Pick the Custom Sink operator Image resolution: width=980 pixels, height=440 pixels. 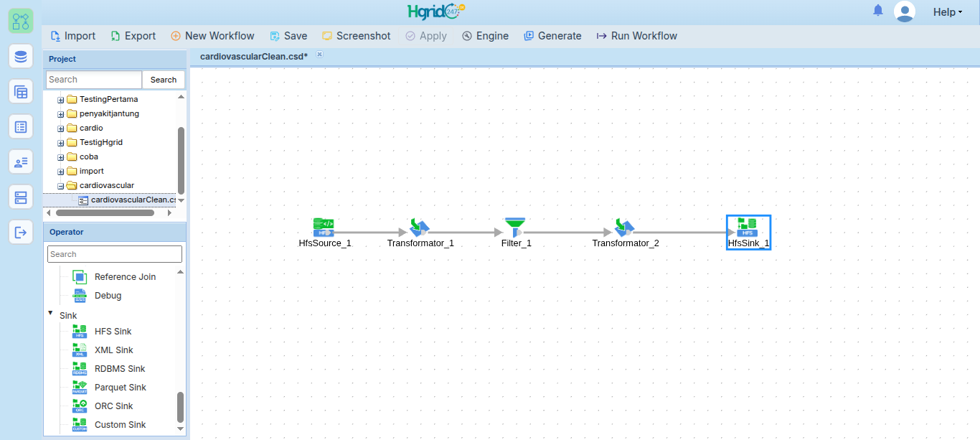click(x=110, y=425)
